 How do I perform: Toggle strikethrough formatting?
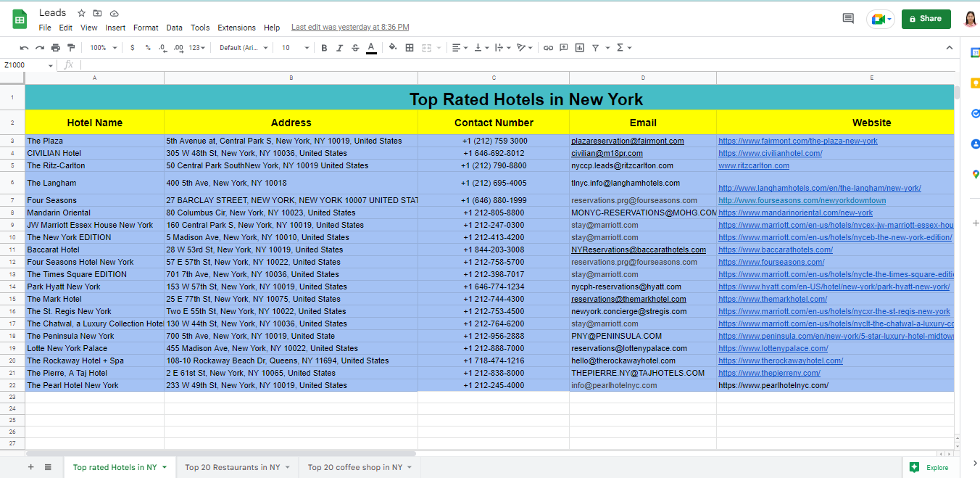355,48
